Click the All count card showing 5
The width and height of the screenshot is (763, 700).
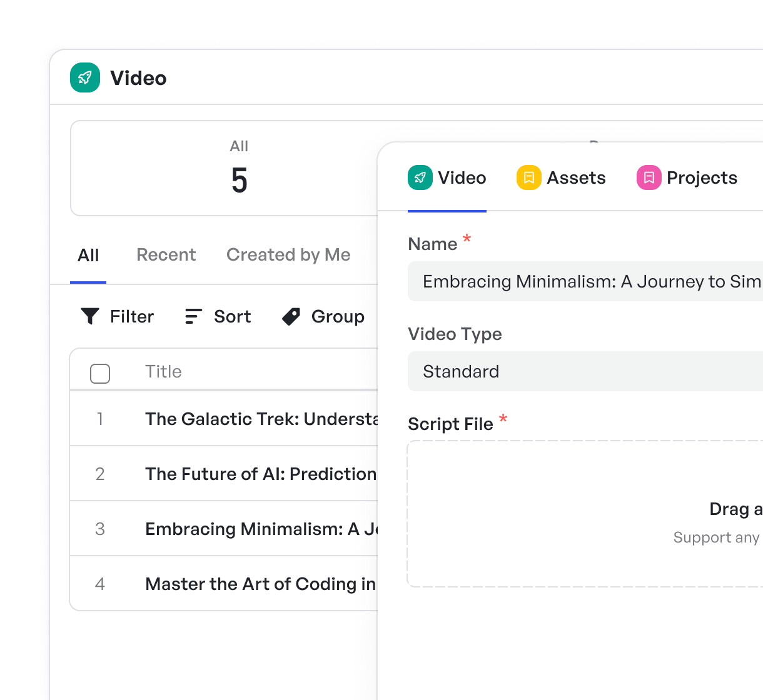pos(225,168)
